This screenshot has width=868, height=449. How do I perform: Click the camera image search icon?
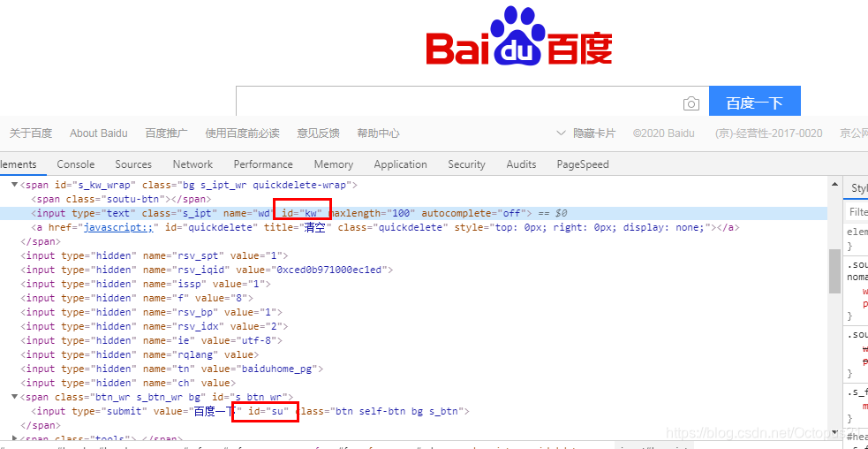click(691, 103)
